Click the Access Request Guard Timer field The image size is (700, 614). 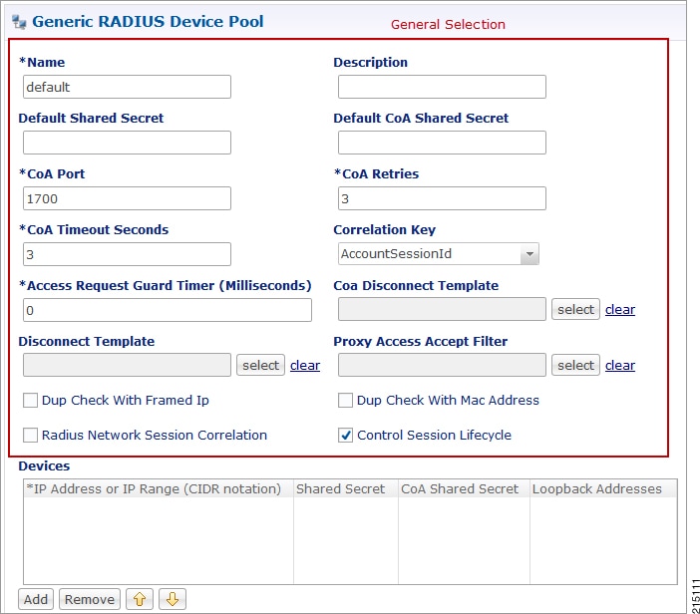click(x=168, y=310)
